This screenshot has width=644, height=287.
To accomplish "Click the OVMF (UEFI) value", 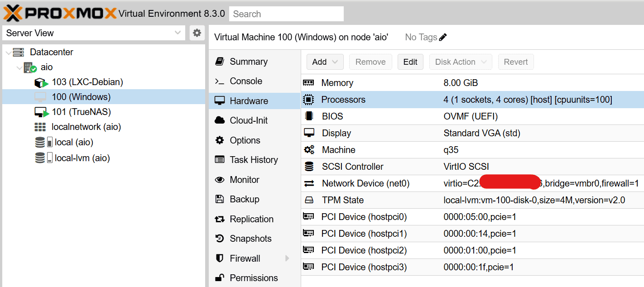I will (471, 116).
